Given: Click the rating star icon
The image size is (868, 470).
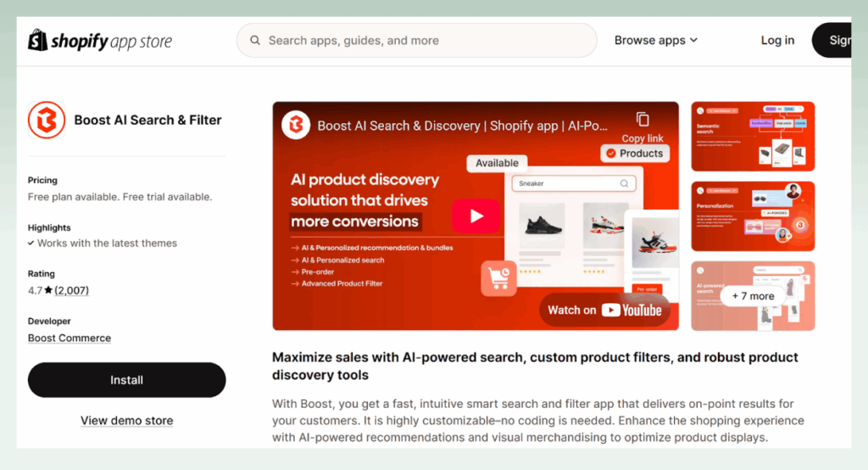Looking at the screenshot, I should [x=48, y=290].
